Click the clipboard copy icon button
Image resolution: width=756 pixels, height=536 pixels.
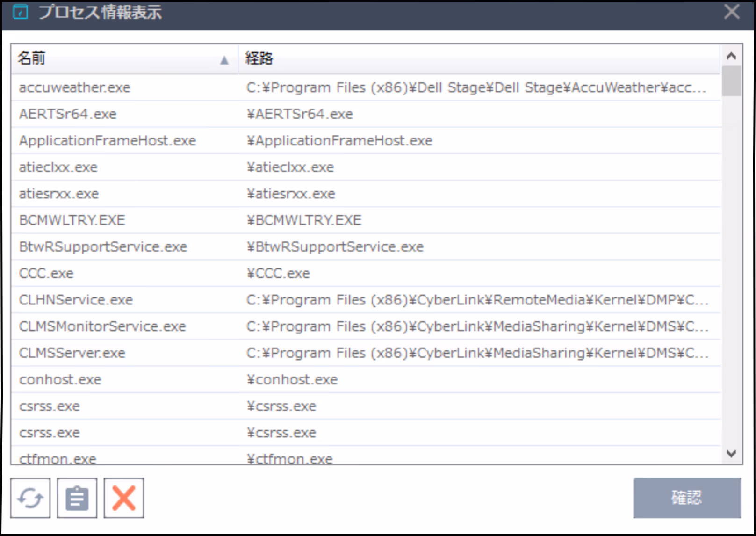77,498
